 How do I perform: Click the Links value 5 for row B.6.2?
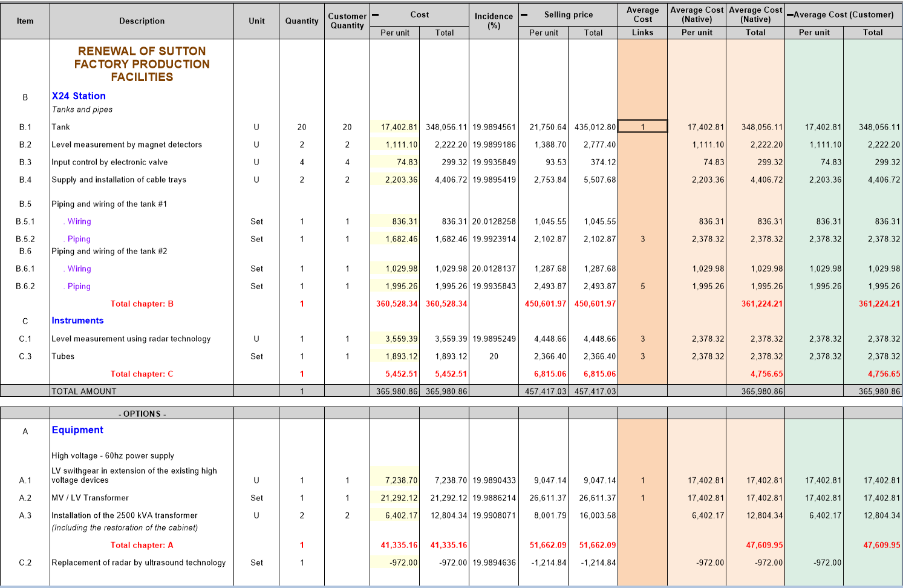642,286
